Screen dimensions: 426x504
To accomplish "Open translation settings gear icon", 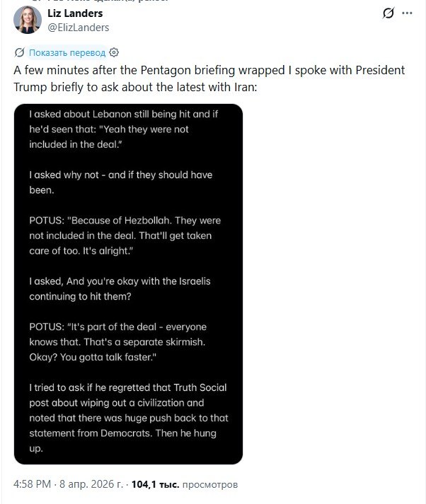I will pyautogui.click(x=115, y=52).
